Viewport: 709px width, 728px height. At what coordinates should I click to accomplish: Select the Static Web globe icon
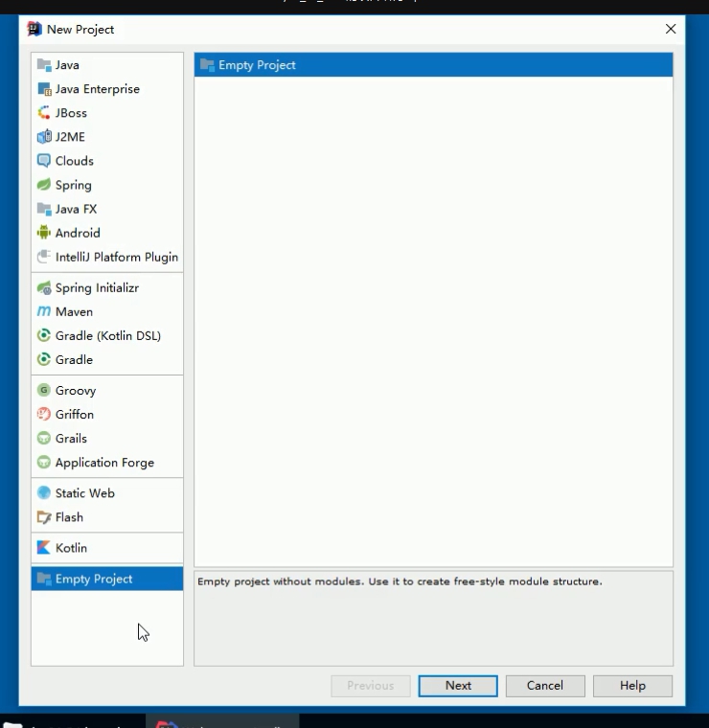tap(44, 493)
